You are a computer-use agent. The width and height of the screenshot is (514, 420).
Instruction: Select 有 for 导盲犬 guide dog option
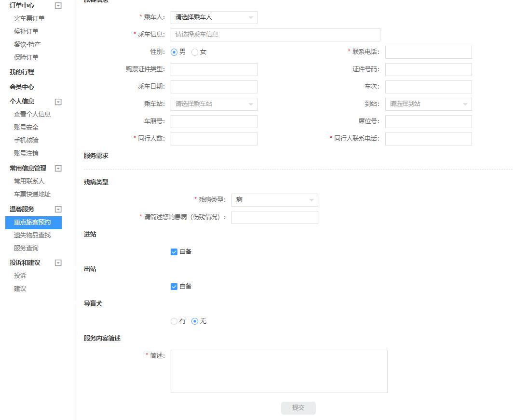coord(174,321)
